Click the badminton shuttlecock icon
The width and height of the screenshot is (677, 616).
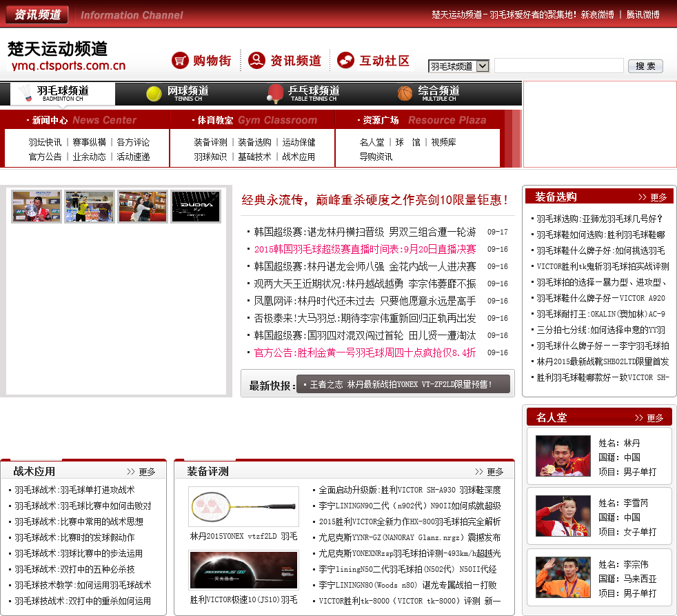click(x=26, y=93)
